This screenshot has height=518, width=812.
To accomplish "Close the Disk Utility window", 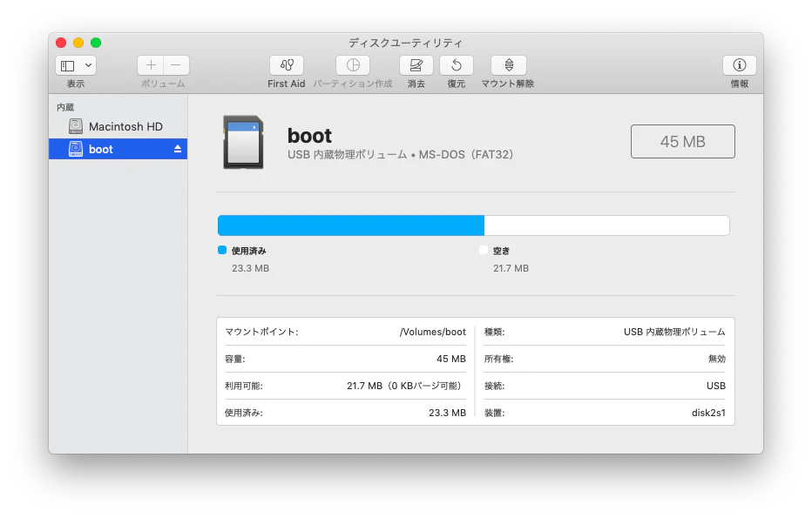I will (x=61, y=43).
